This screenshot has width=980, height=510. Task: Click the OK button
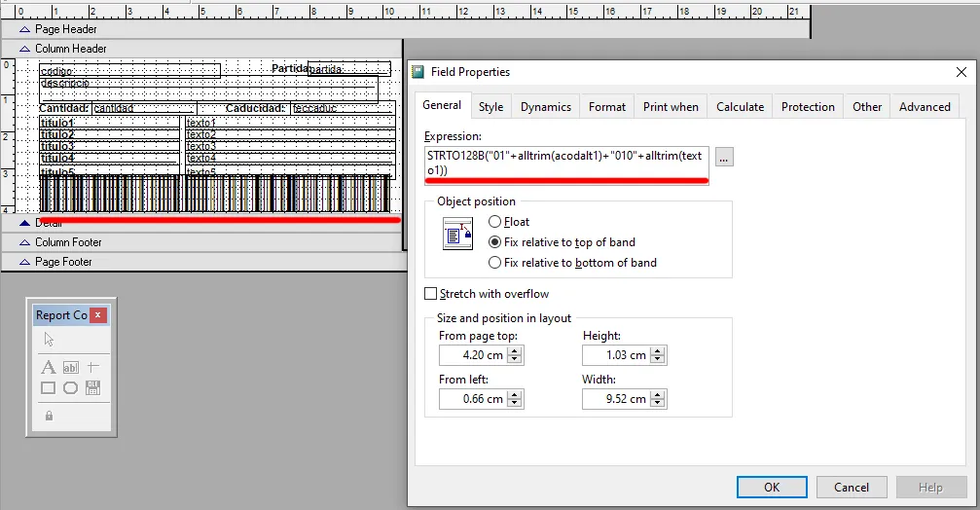(x=771, y=488)
